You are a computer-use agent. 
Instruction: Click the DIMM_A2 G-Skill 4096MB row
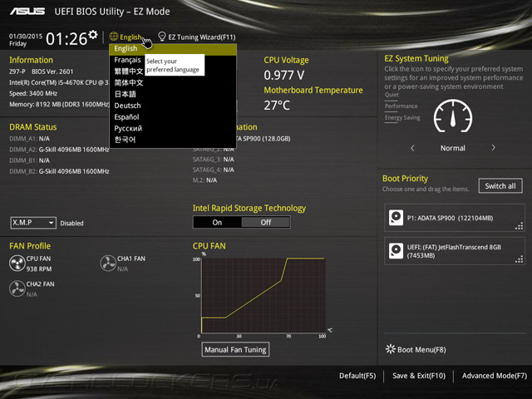59,150
